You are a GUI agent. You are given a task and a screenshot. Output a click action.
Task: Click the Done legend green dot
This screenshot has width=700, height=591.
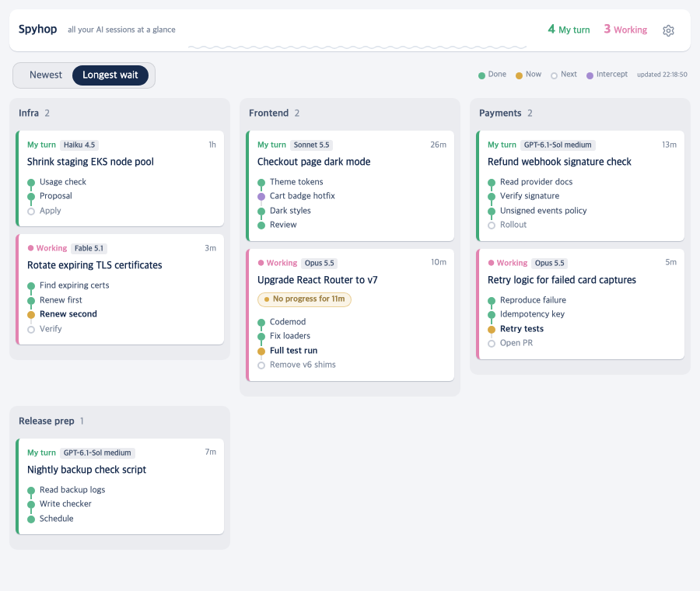[481, 75]
